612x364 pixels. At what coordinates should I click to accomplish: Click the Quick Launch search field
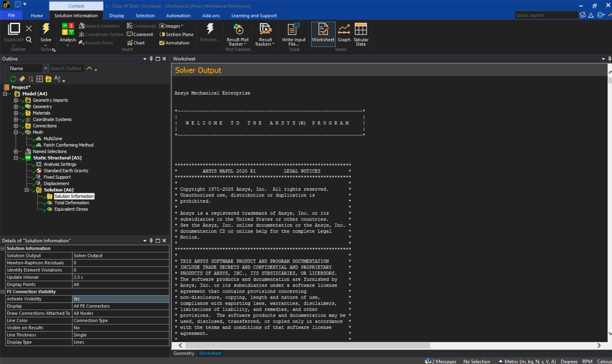(x=546, y=15)
